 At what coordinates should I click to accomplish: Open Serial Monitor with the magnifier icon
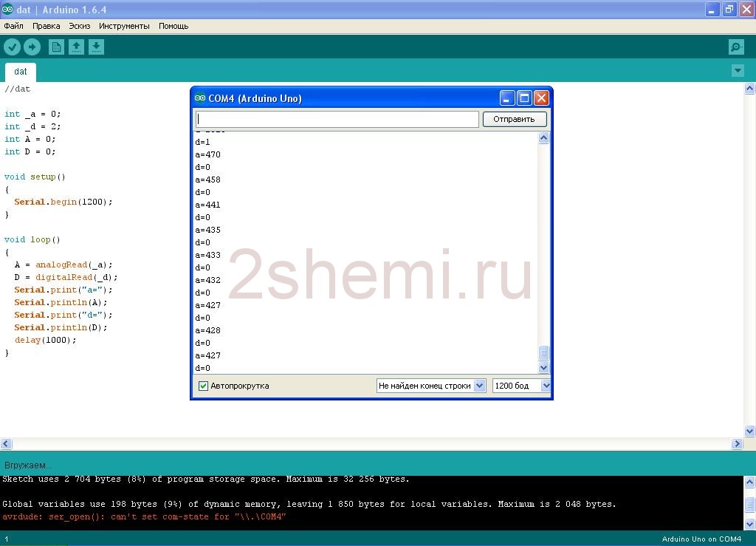tap(736, 47)
